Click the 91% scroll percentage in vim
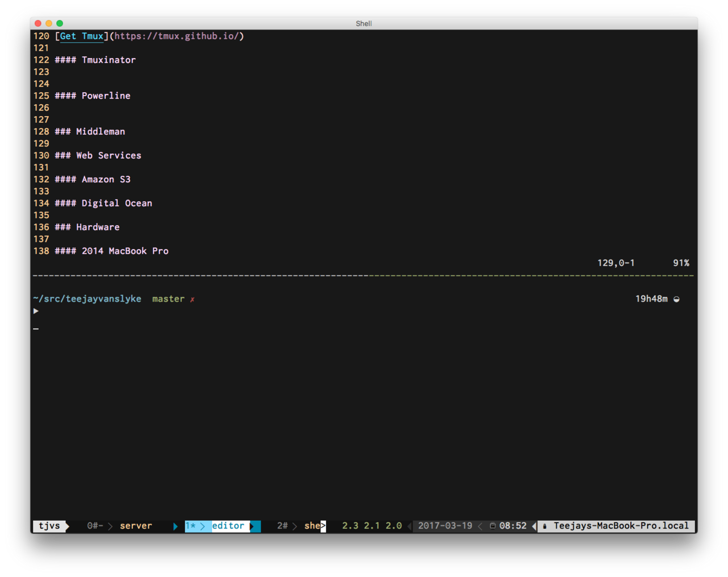728x577 pixels. [681, 263]
